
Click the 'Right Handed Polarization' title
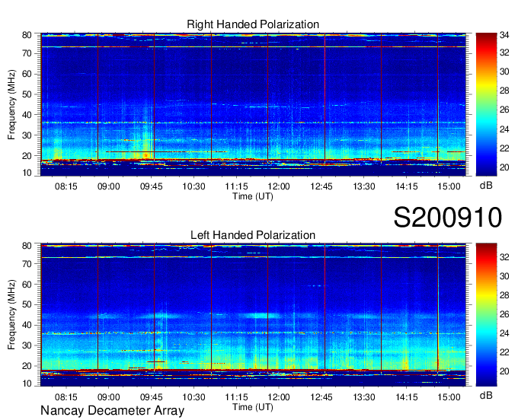[253, 24]
